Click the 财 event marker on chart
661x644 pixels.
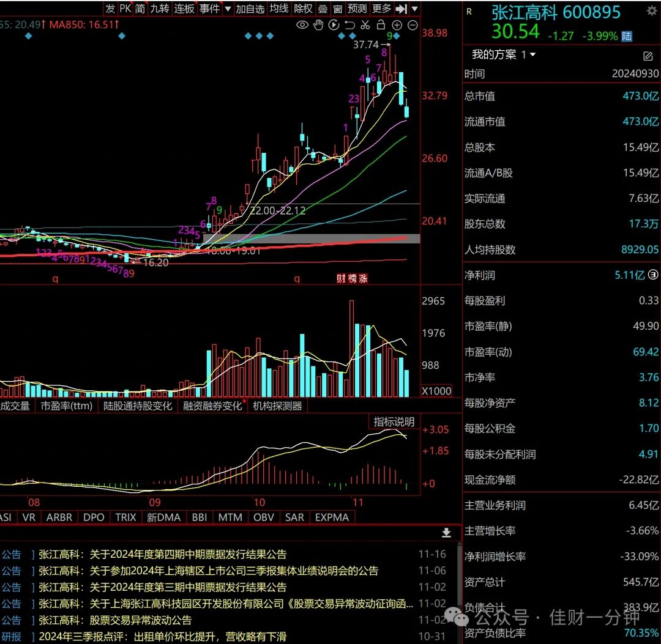pos(341,278)
